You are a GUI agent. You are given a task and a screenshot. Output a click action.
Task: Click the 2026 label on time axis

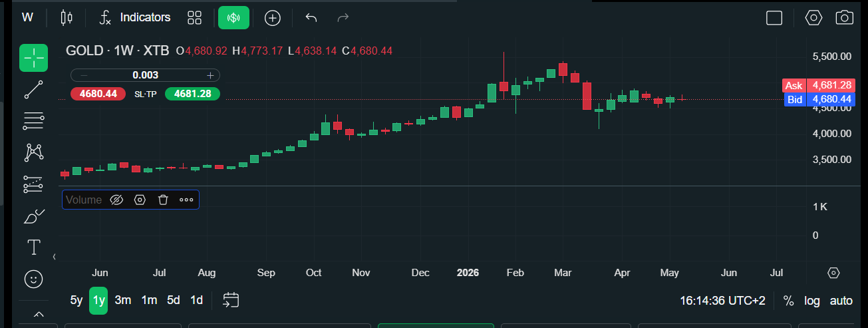[468, 273]
